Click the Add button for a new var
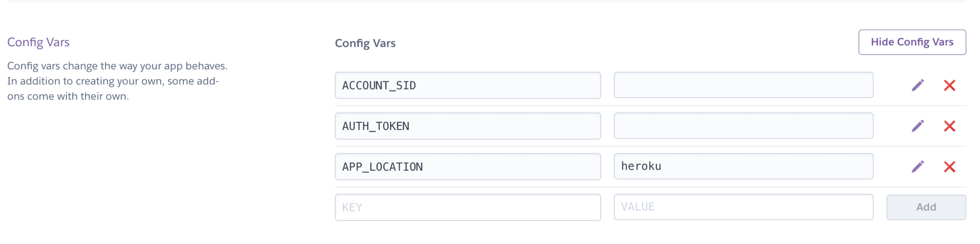Image resolution: width=980 pixels, height=244 pixels. tap(926, 207)
